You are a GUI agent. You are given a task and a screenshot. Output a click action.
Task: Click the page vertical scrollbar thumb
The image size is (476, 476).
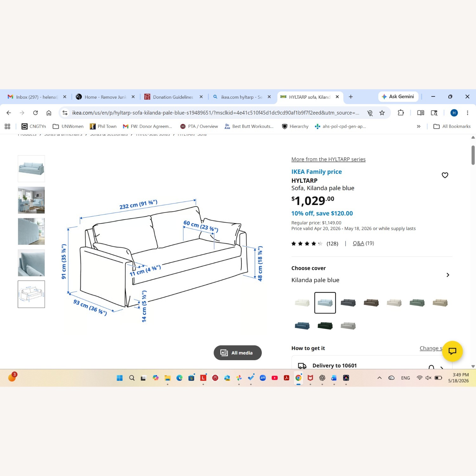pyautogui.click(x=473, y=155)
